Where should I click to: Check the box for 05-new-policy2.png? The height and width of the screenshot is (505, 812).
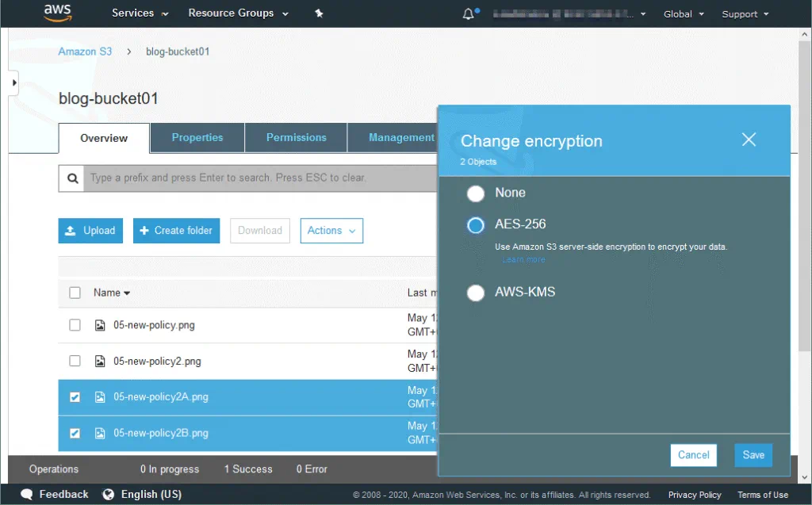pyautogui.click(x=75, y=361)
